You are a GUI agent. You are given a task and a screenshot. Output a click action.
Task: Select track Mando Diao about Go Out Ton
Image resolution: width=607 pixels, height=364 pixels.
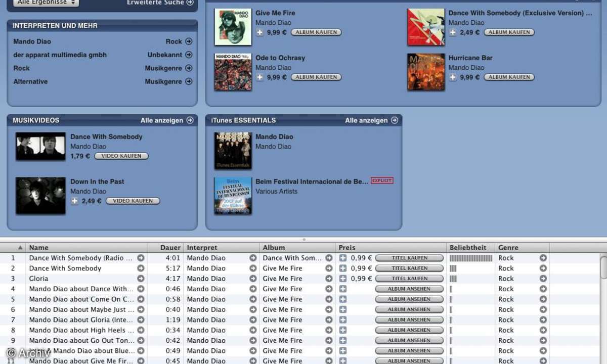point(82,341)
